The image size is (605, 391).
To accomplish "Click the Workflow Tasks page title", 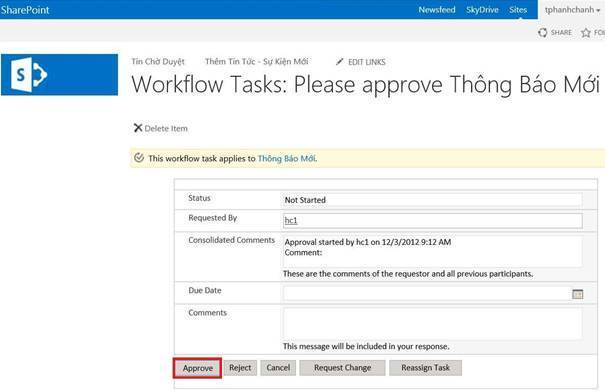I will [365, 84].
